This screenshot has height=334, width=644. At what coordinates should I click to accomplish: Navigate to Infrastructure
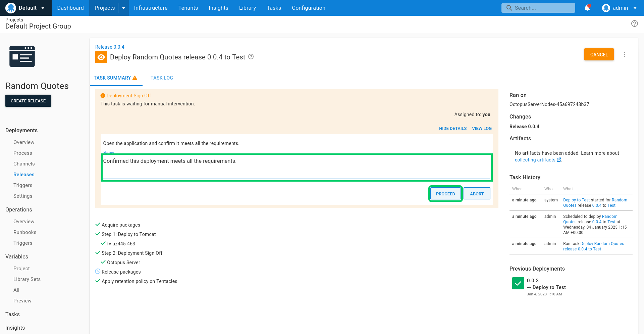tap(151, 8)
